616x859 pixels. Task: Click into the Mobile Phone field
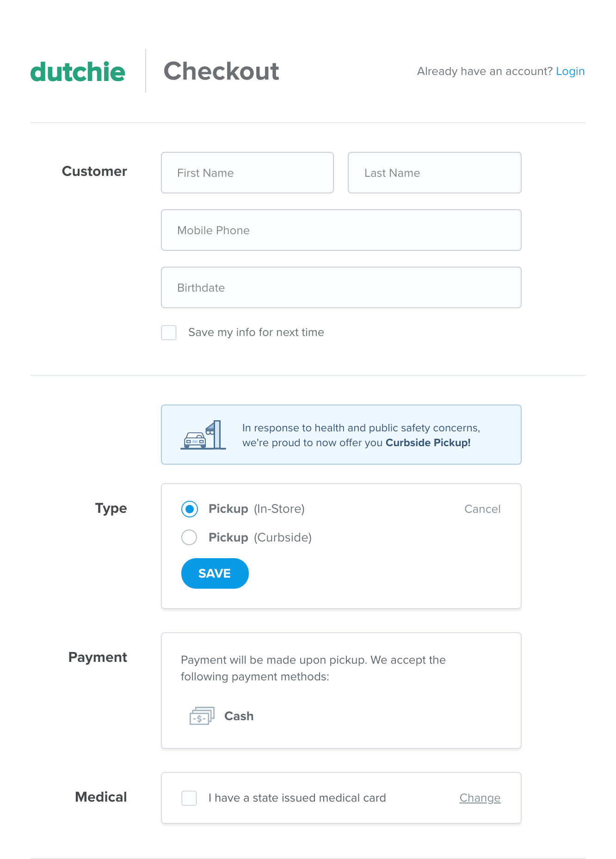(x=341, y=230)
